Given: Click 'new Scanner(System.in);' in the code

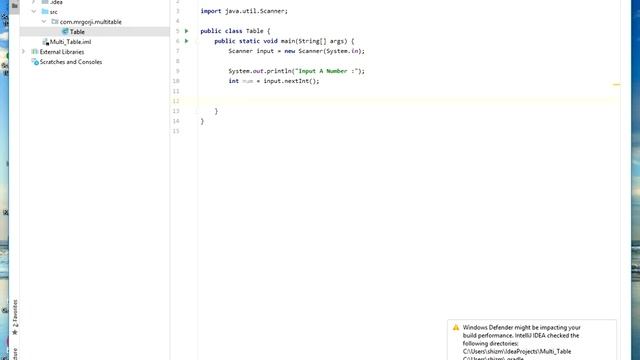Looking at the screenshot, I should 324,51.
